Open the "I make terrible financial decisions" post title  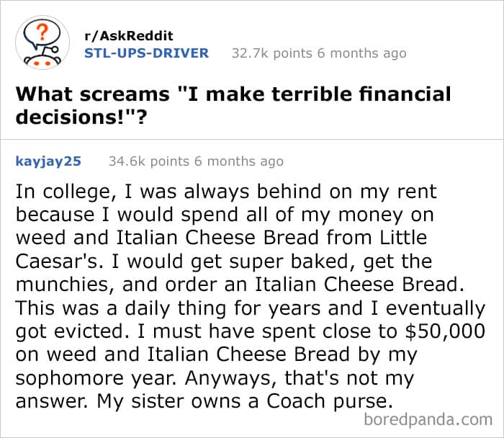click(x=233, y=104)
